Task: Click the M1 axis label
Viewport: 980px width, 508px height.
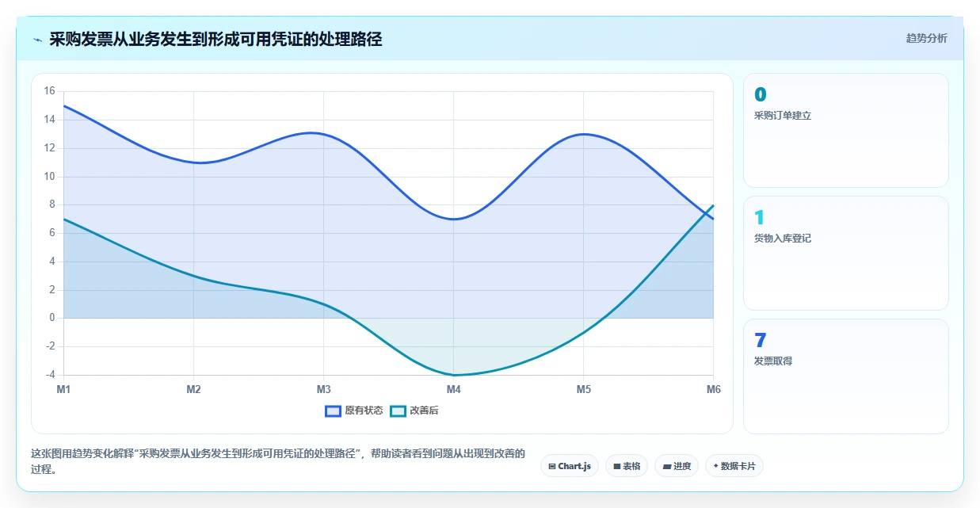Action: click(63, 389)
